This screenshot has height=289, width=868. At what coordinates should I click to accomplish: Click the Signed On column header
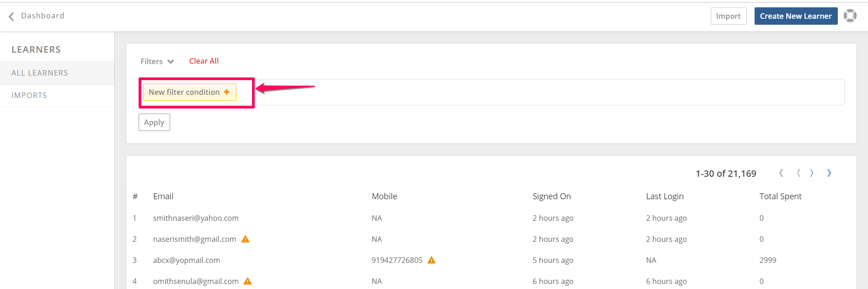pyautogui.click(x=552, y=196)
